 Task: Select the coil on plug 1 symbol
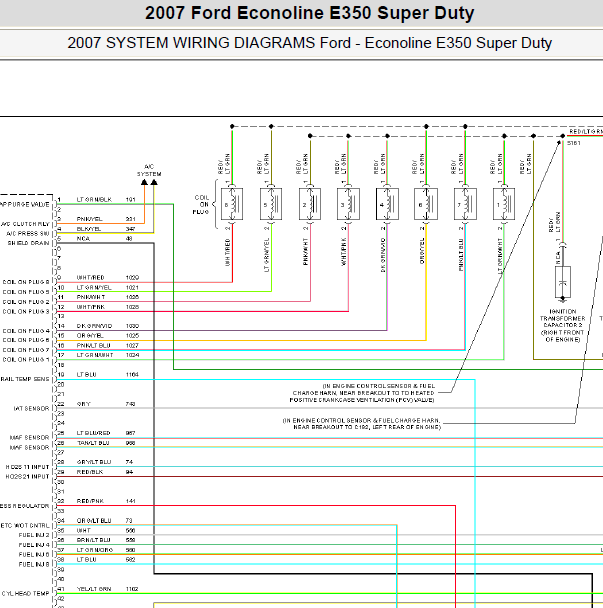click(x=504, y=204)
